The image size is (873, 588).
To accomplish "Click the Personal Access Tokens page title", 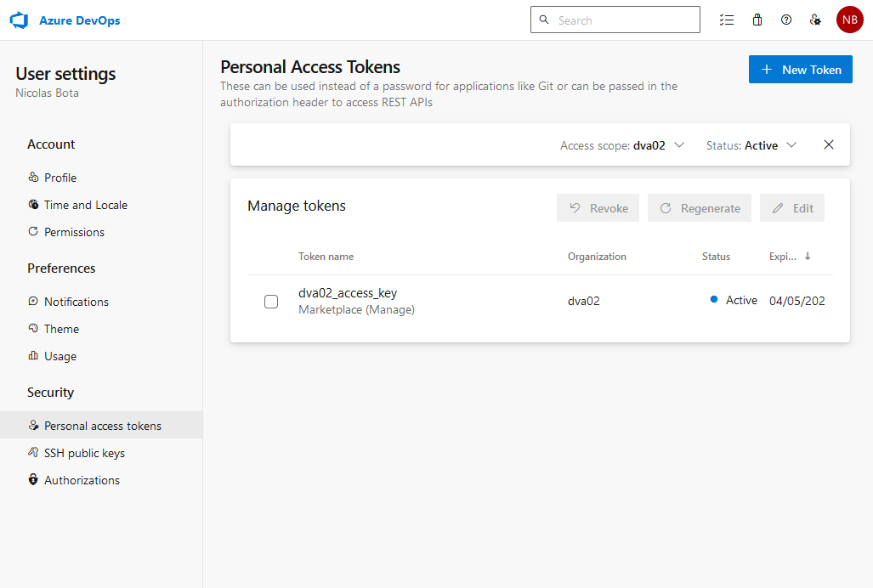I will 310,67.
